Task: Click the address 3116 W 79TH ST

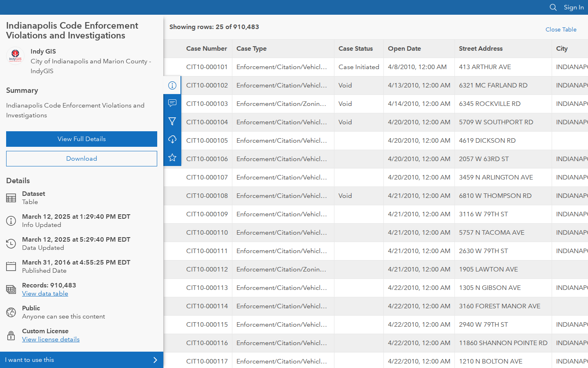Action: pos(483,214)
